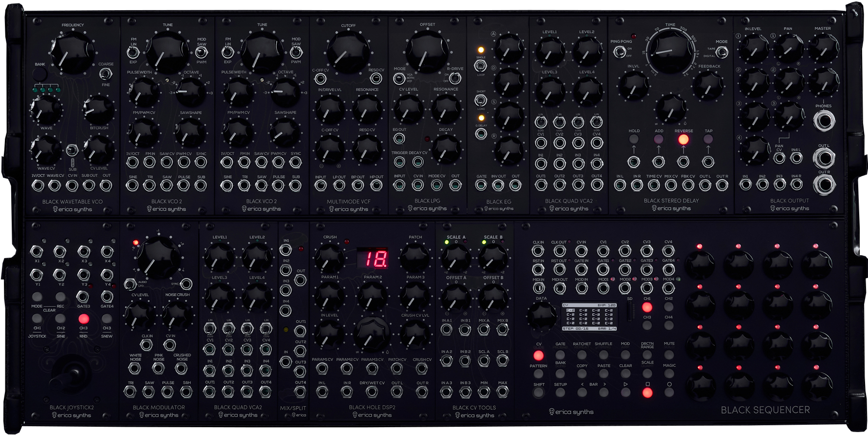Click the PINK NOISE jack on Black Modulator
This screenshot has width=868, height=435.
[158, 368]
